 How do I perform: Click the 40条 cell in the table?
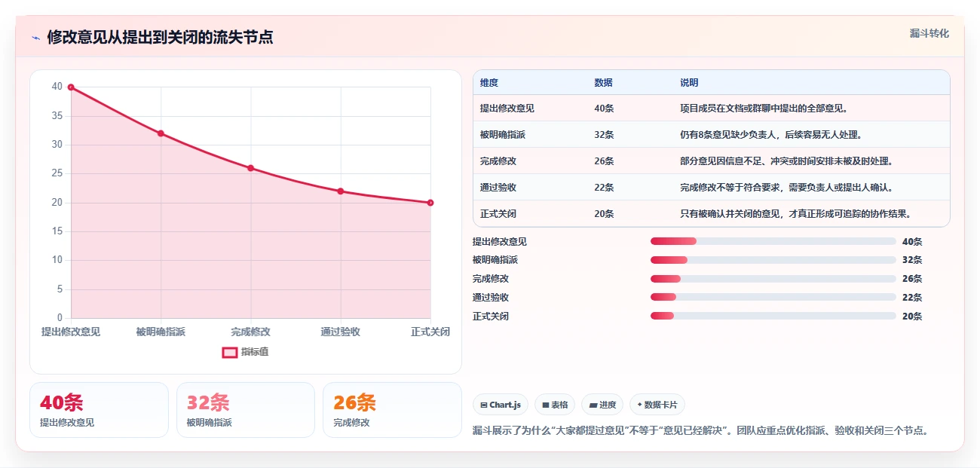tap(604, 109)
